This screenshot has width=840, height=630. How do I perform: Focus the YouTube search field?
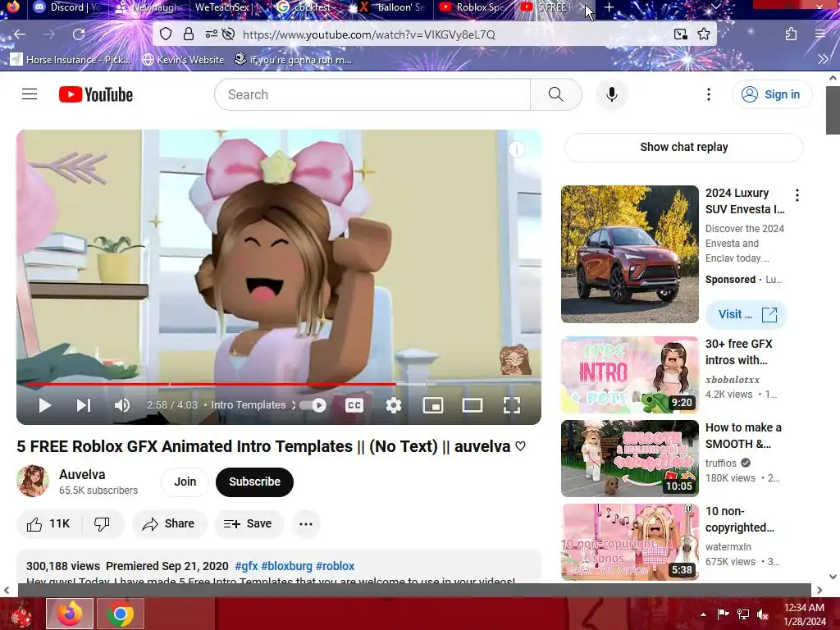pyautogui.click(x=372, y=94)
